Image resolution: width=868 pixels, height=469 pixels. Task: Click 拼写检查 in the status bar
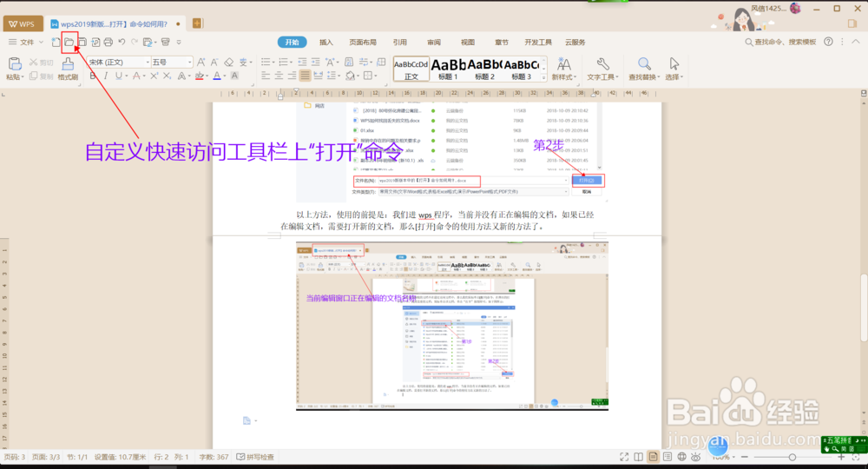(x=255, y=457)
